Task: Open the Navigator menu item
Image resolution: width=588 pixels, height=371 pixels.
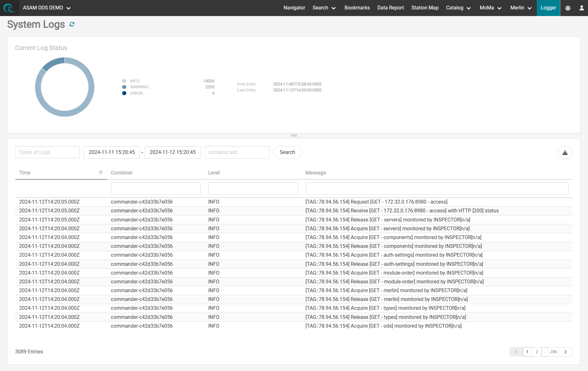Action: 294,8
